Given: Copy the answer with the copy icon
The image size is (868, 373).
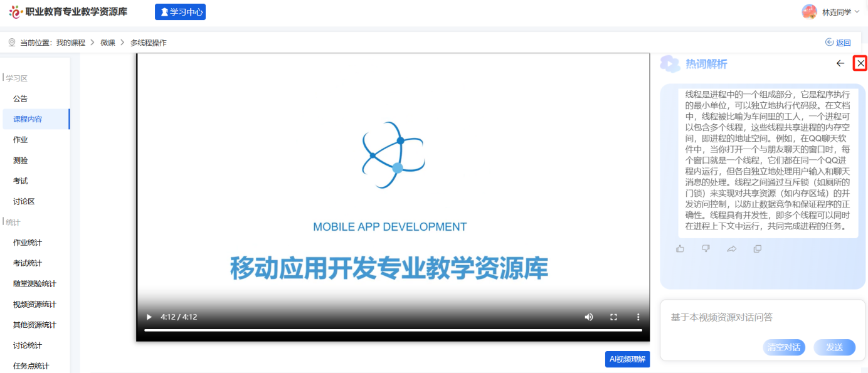Looking at the screenshot, I should [757, 249].
